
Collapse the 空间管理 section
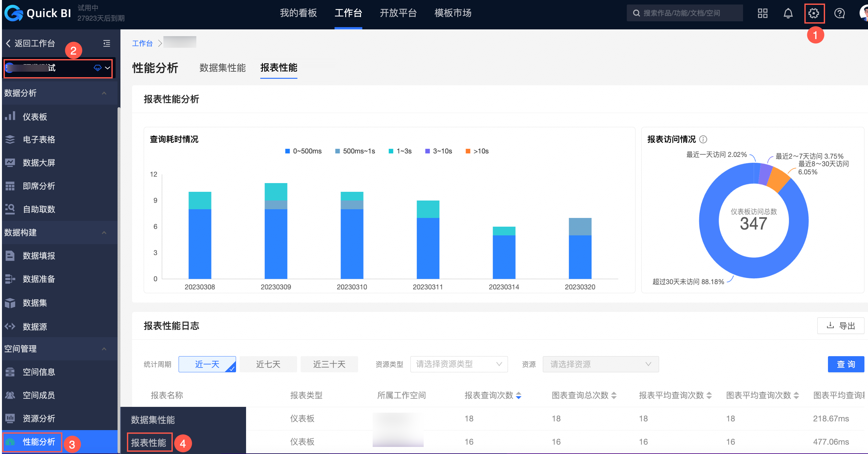click(x=104, y=349)
